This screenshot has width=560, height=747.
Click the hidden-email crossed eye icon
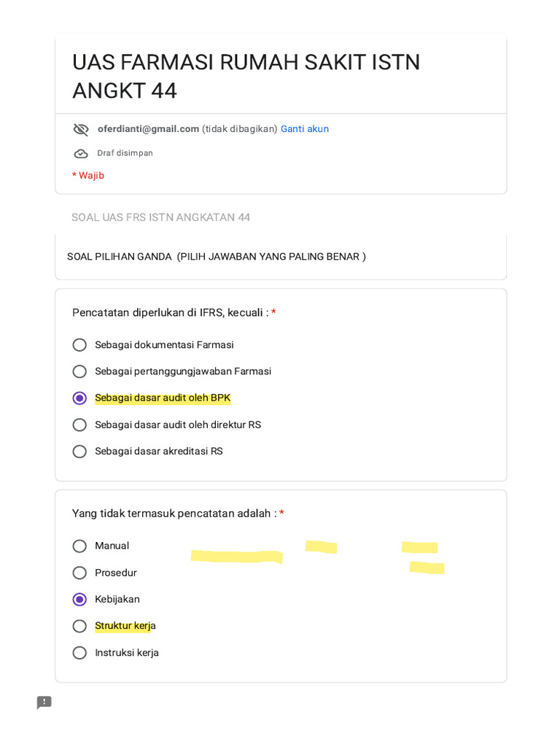pyautogui.click(x=81, y=129)
